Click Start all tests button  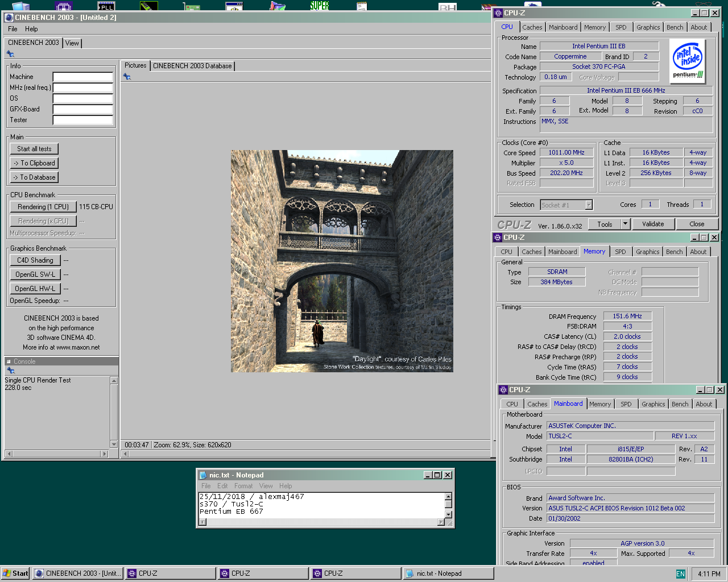click(34, 149)
